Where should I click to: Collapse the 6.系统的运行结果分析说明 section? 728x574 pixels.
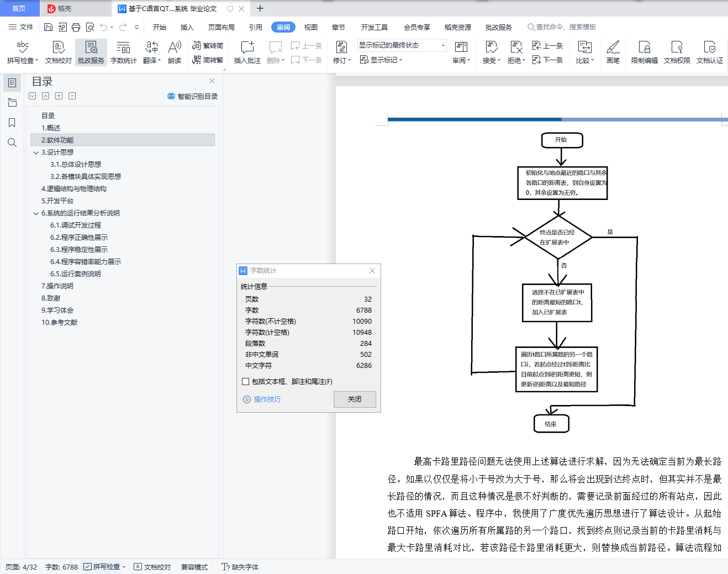point(36,213)
